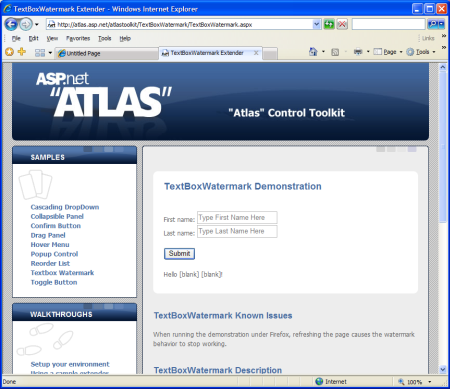450x390 pixels.
Task: Click the Home icon in command bar
Action: point(313,52)
